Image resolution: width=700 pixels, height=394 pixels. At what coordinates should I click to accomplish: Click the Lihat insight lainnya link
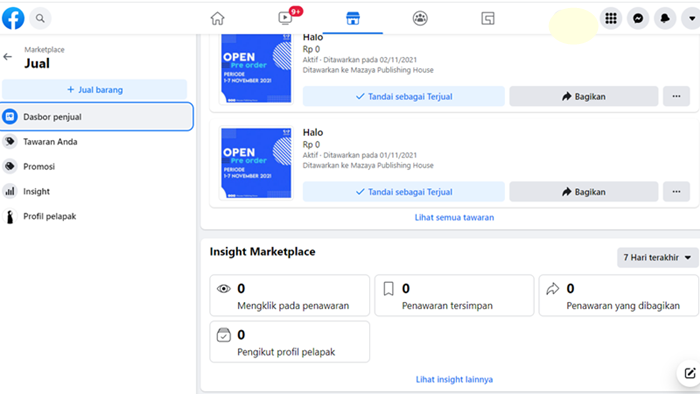(x=454, y=379)
